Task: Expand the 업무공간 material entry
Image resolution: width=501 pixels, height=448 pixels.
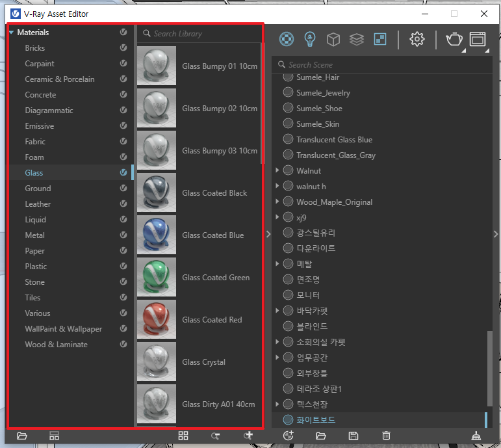Action: [x=277, y=357]
